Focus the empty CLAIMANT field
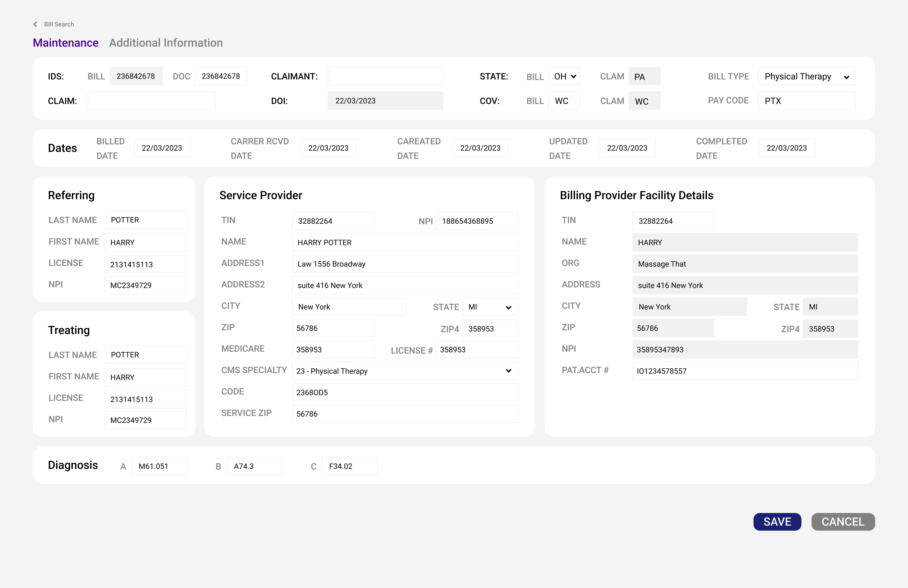The height and width of the screenshot is (588, 908). (x=385, y=76)
